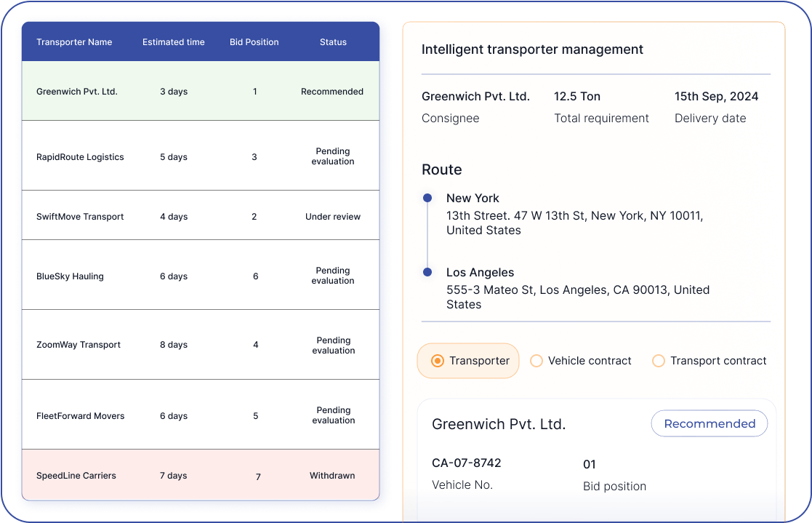Click the Intelligent transporter management title

tap(532, 49)
